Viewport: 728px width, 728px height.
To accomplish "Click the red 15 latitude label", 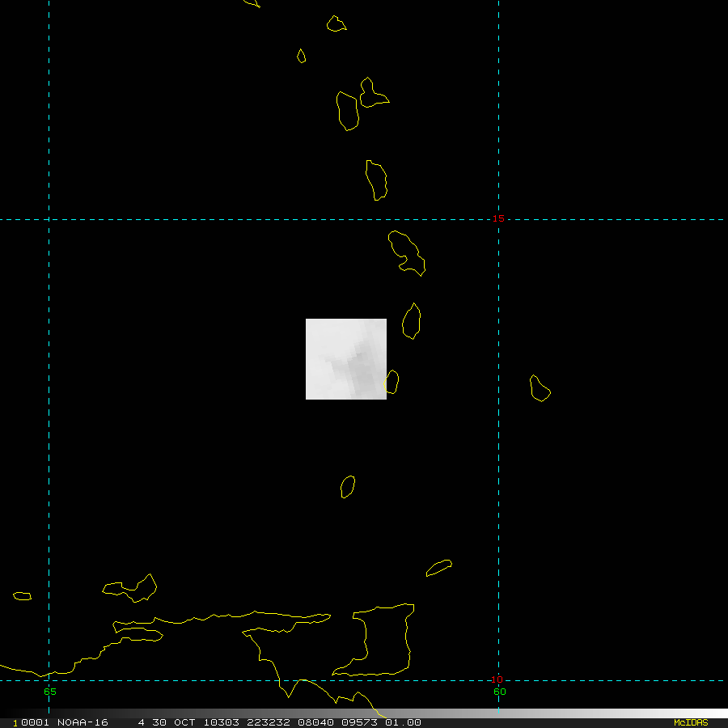I will (x=498, y=218).
